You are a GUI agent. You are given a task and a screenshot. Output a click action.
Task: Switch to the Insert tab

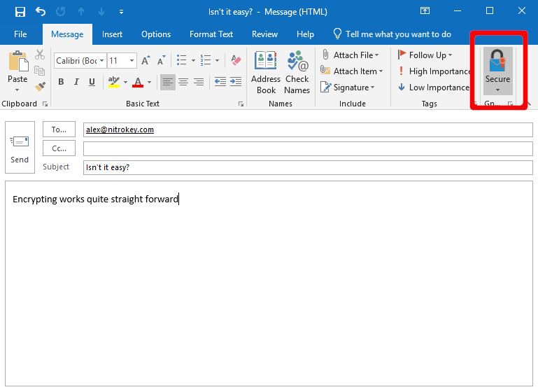pyautogui.click(x=112, y=34)
